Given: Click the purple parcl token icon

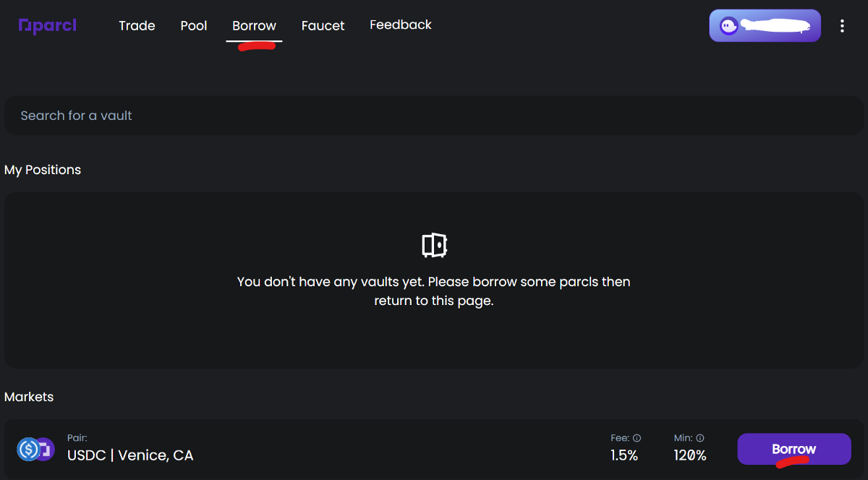Looking at the screenshot, I should click(x=46, y=450).
